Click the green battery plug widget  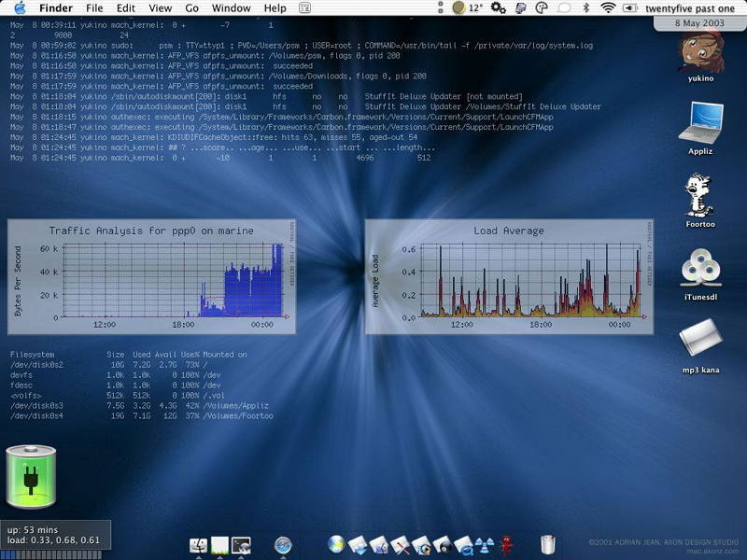[x=31, y=477]
